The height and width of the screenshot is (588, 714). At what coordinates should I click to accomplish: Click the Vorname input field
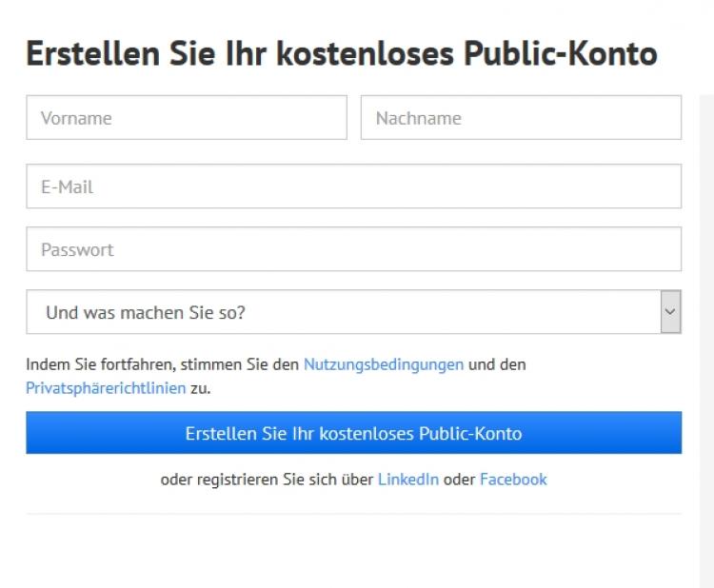tap(187, 118)
